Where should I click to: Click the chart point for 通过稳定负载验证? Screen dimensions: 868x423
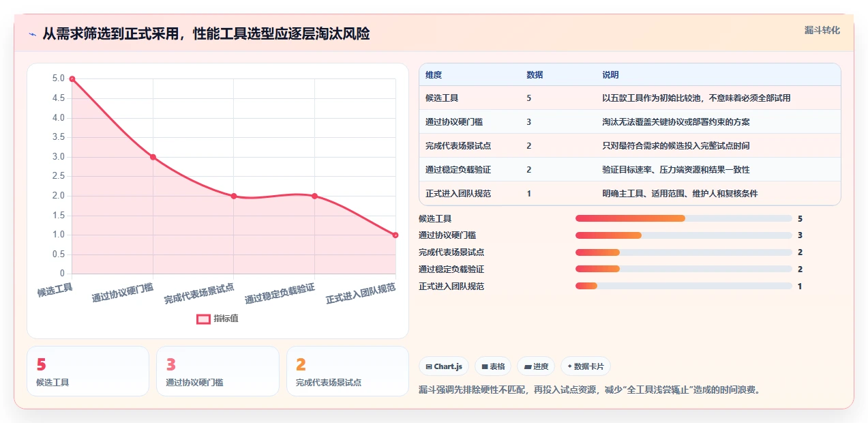tap(314, 196)
